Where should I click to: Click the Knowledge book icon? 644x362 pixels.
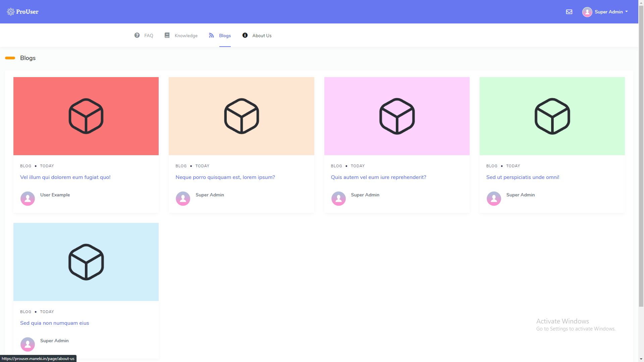167,35
